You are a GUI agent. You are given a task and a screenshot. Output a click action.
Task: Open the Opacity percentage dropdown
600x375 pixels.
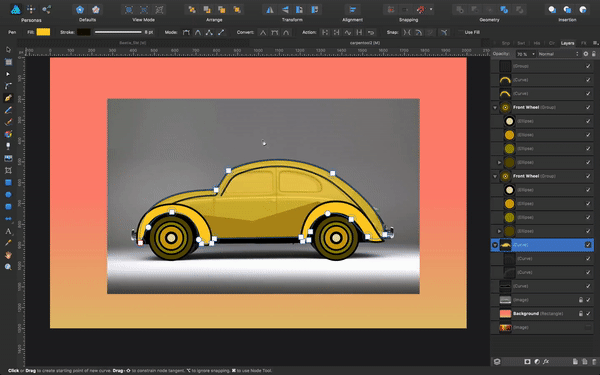tap(533, 54)
